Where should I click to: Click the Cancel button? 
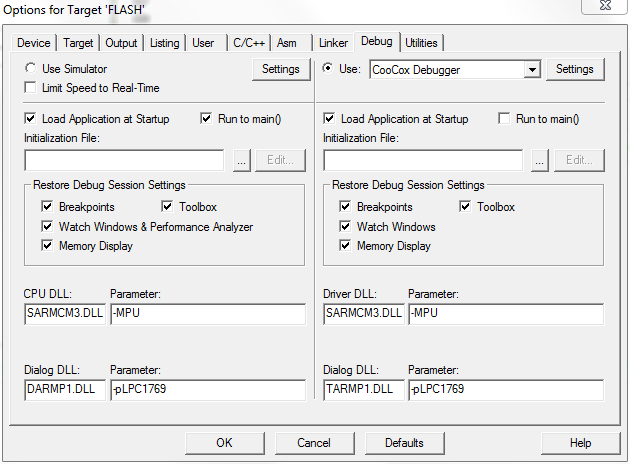314,443
